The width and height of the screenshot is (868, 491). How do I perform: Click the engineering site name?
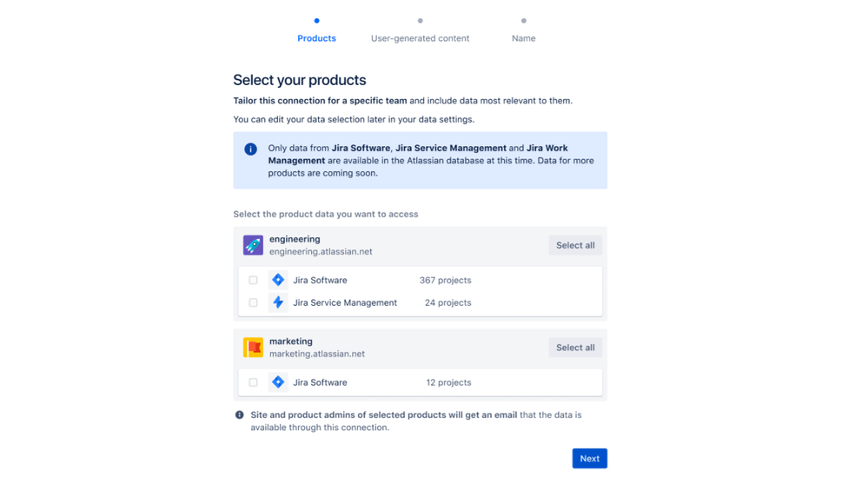coord(295,239)
